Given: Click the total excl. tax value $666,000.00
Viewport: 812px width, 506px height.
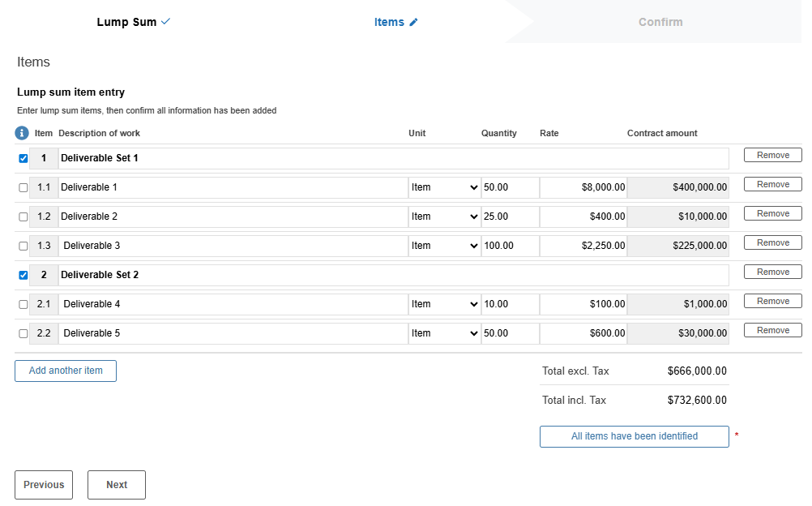Looking at the screenshot, I should 697,371.
